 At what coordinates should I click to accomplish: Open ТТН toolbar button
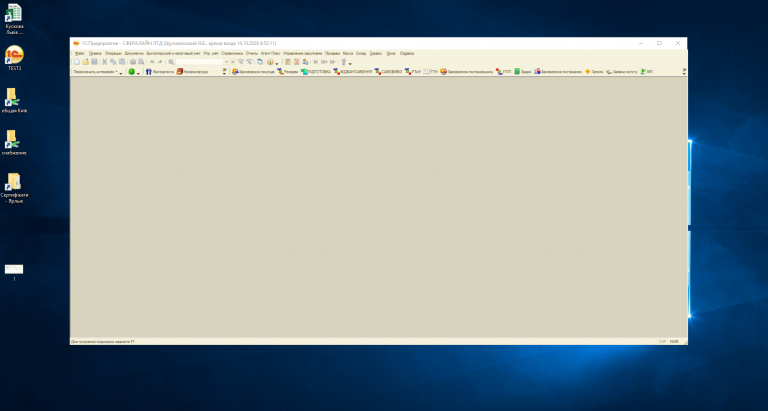tap(431, 72)
